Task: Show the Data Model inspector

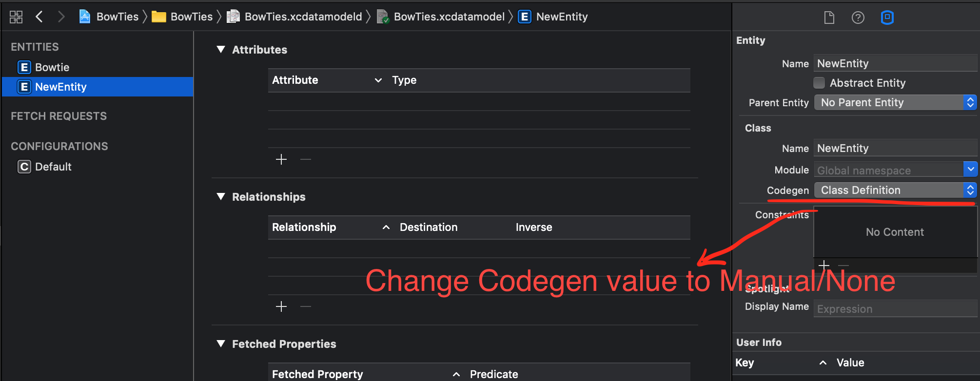Action: pos(887,18)
